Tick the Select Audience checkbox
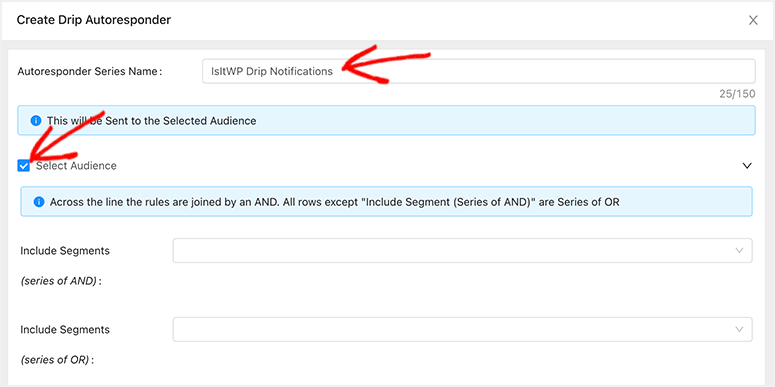The height and width of the screenshot is (387, 775). [24, 166]
